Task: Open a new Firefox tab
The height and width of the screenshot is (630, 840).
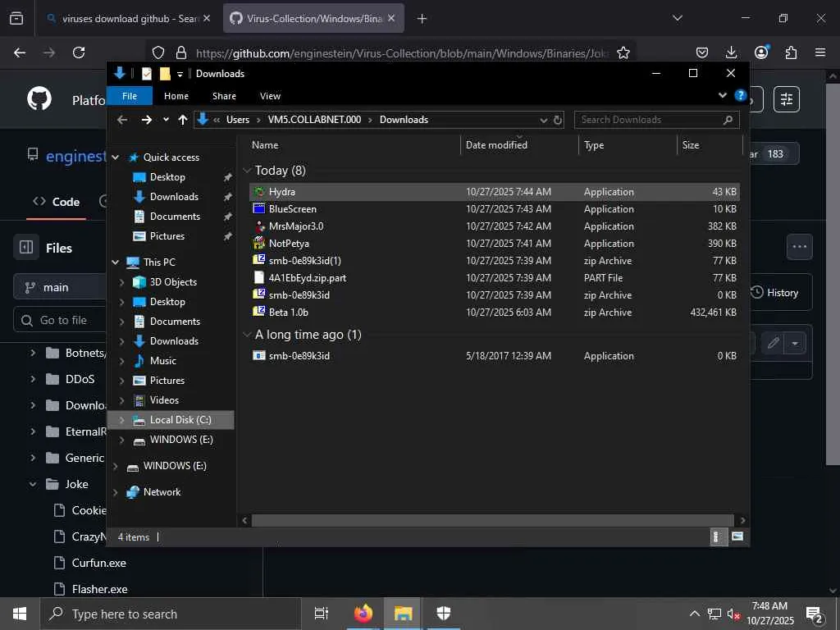Action: 422,19
